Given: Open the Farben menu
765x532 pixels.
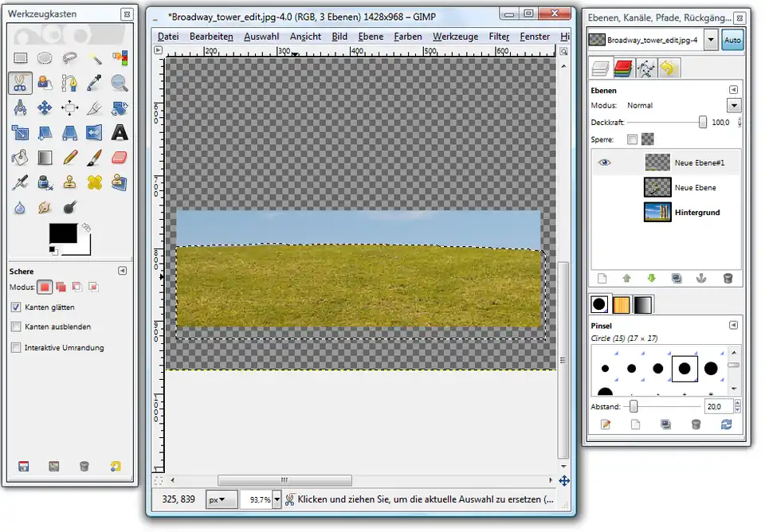Looking at the screenshot, I should click(408, 37).
